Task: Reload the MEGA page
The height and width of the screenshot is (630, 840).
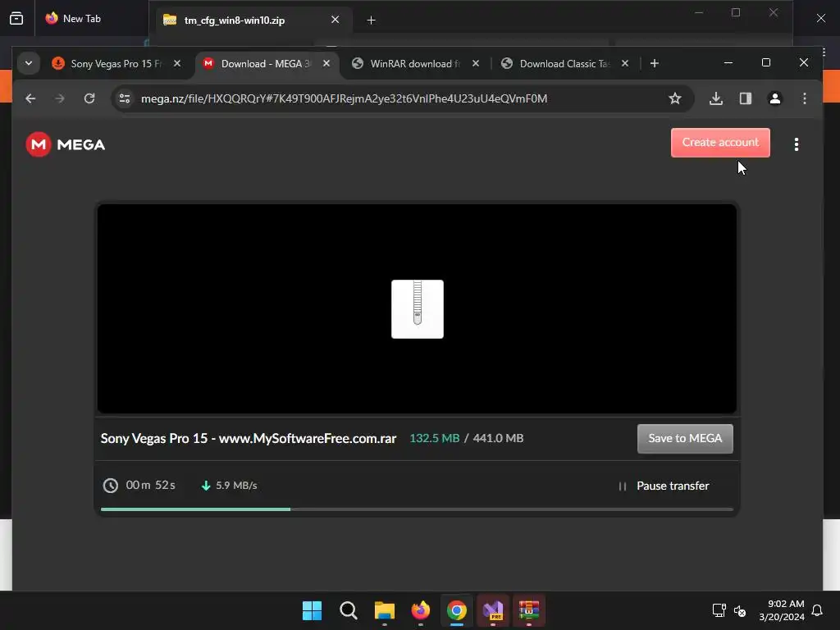Action: coord(89,98)
